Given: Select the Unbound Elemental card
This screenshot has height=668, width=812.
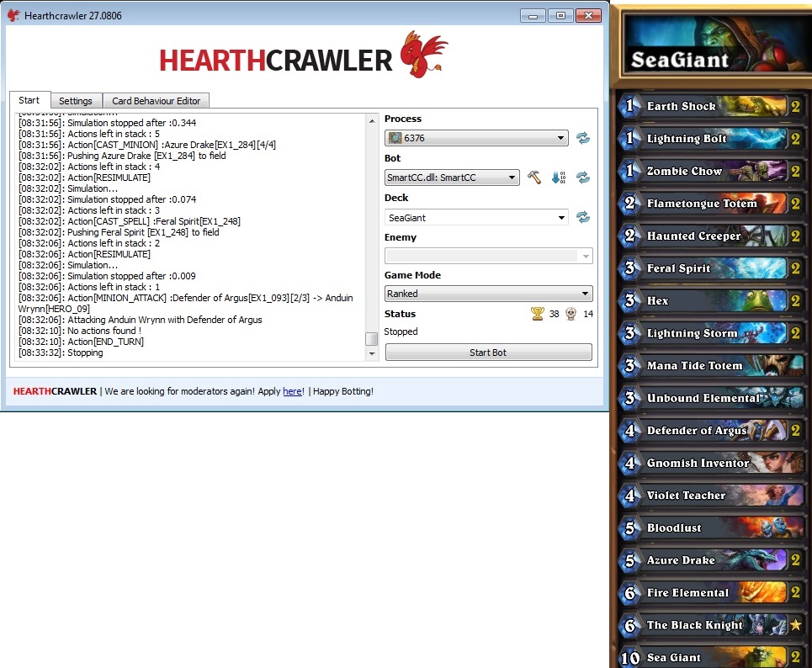Looking at the screenshot, I should tap(711, 398).
